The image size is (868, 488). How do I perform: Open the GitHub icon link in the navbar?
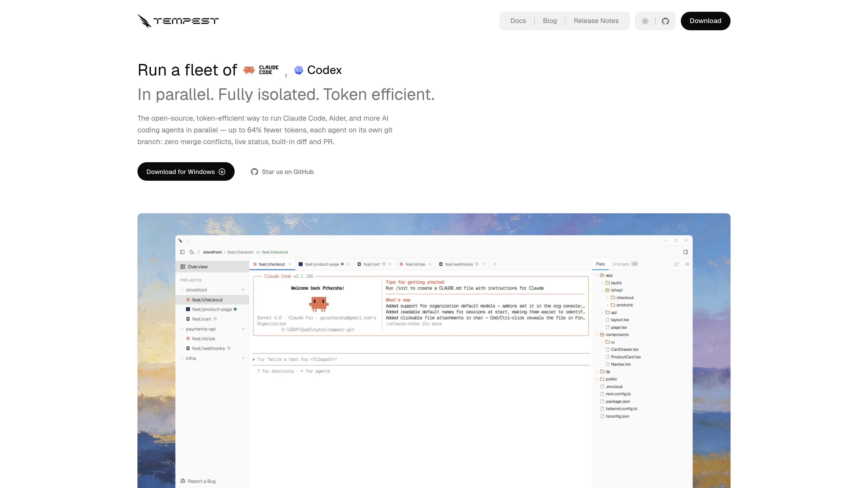[665, 21]
